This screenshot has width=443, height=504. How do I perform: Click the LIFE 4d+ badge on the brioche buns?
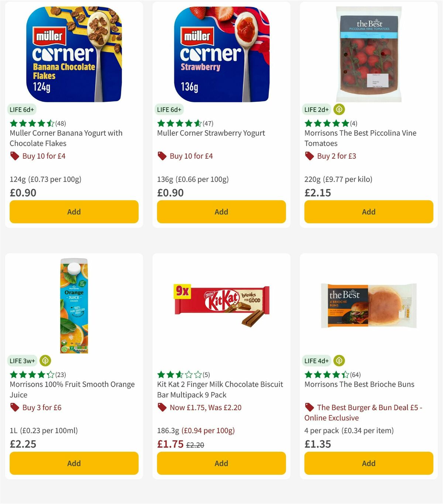(x=317, y=360)
